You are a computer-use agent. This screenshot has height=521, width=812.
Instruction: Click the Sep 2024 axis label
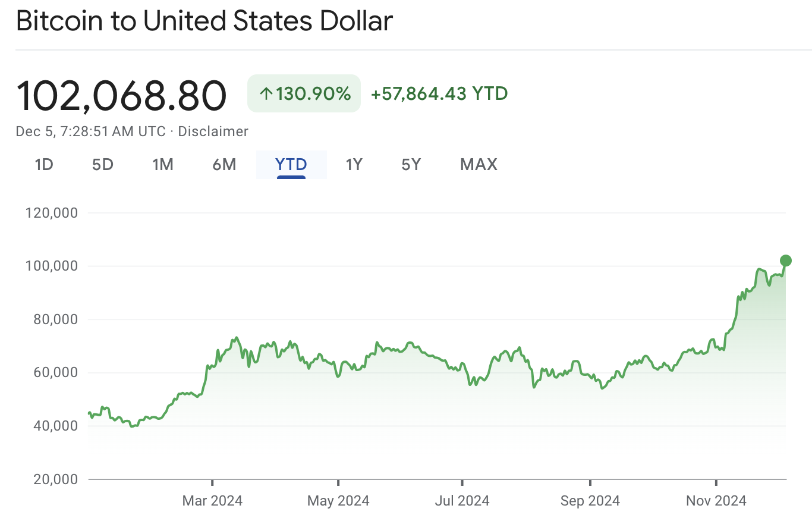click(590, 501)
